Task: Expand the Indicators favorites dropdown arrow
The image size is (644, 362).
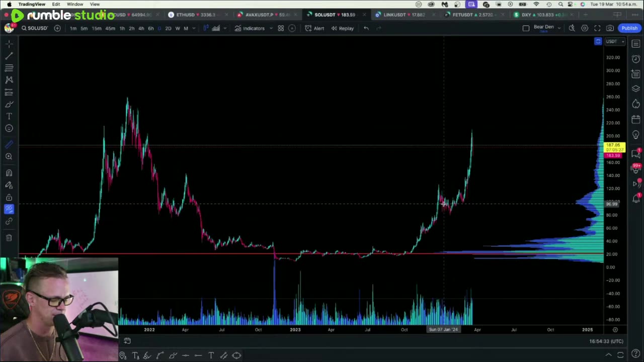Action: click(271, 28)
